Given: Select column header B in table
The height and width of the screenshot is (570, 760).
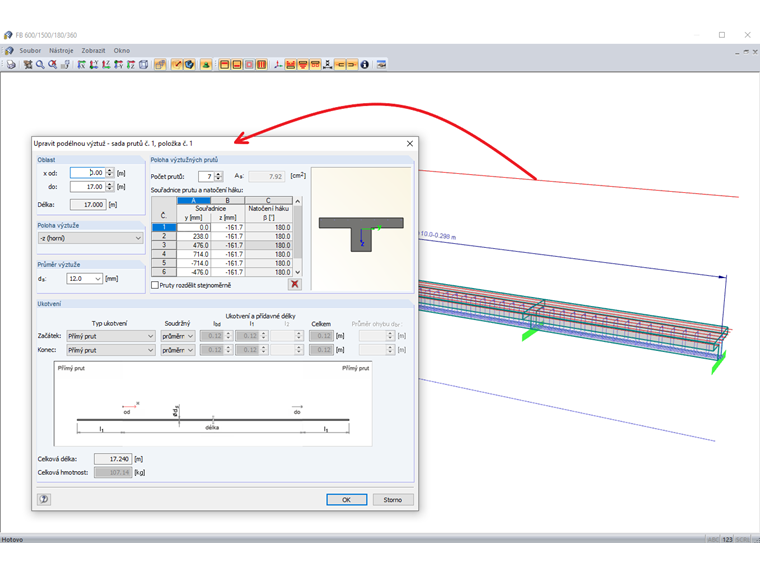Looking at the screenshot, I should [x=227, y=200].
